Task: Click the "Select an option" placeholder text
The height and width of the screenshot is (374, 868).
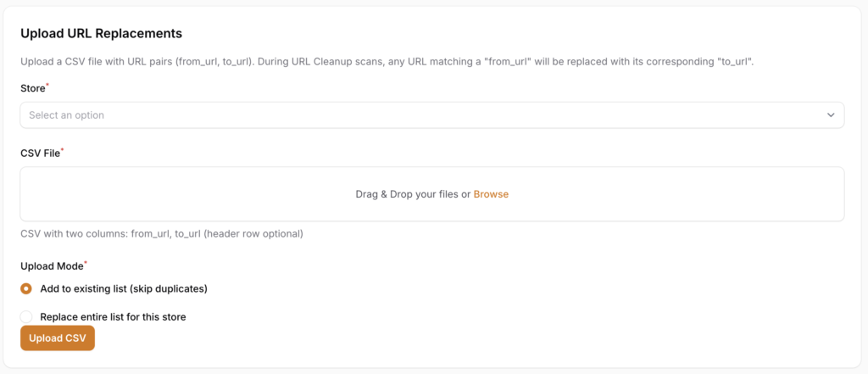Action: tap(66, 115)
